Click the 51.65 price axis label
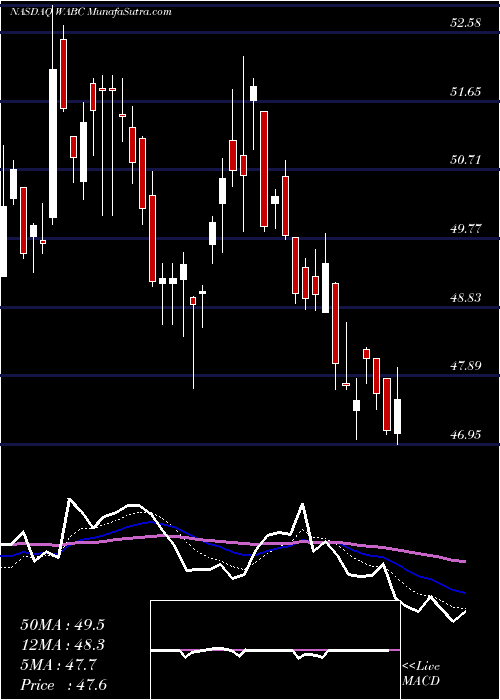This screenshot has width=500, height=700. 465,92
